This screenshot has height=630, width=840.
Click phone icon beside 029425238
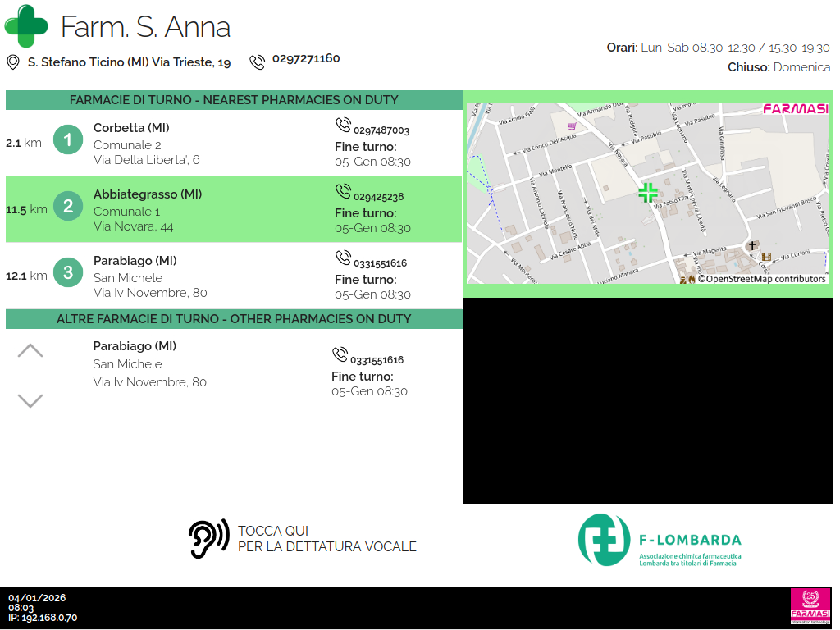343,192
